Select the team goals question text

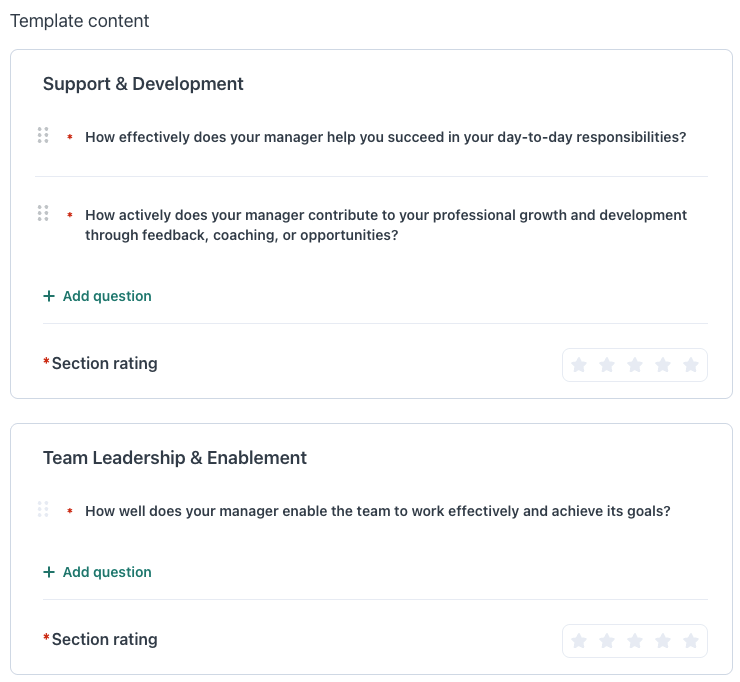377,511
